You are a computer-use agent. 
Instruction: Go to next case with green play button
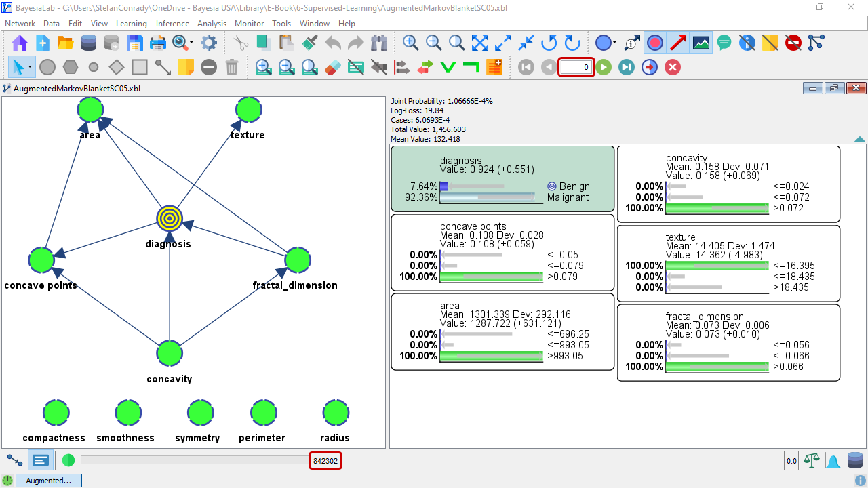604,67
